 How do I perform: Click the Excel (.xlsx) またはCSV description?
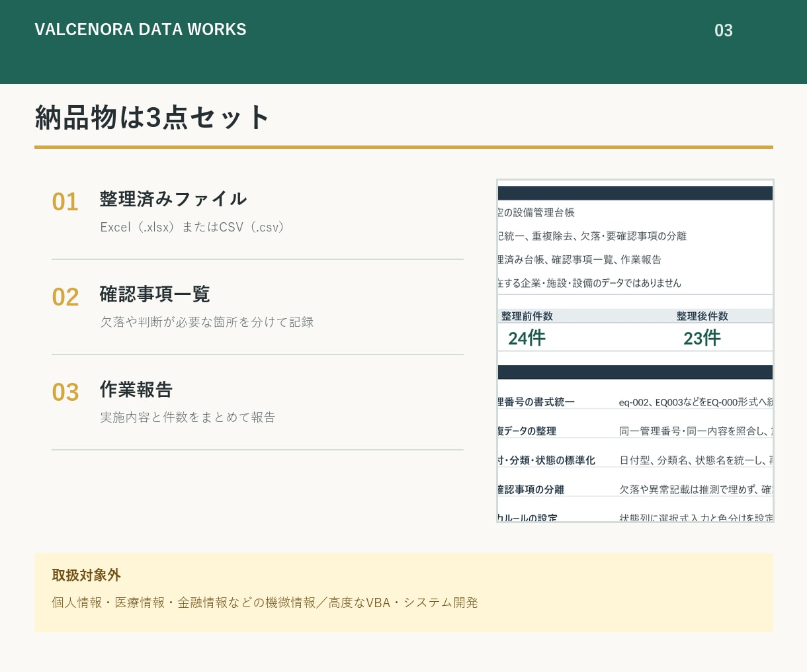pyautogui.click(x=192, y=227)
